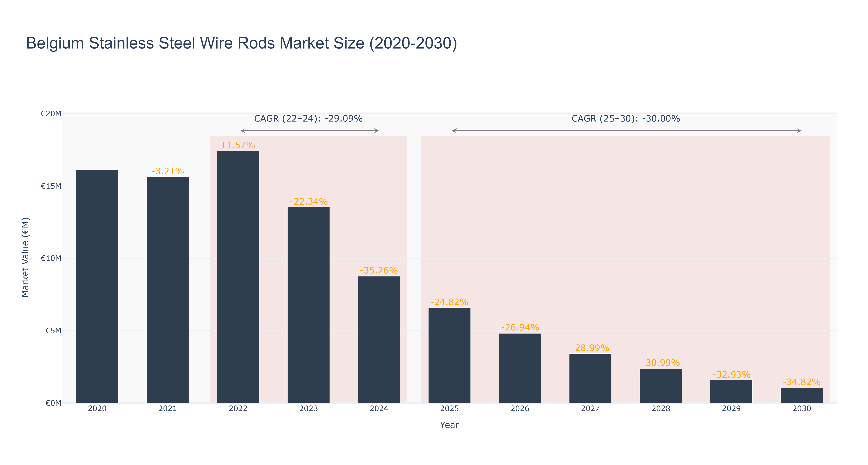Click the '€20M' y-axis tick label

(x=51, y=114)
